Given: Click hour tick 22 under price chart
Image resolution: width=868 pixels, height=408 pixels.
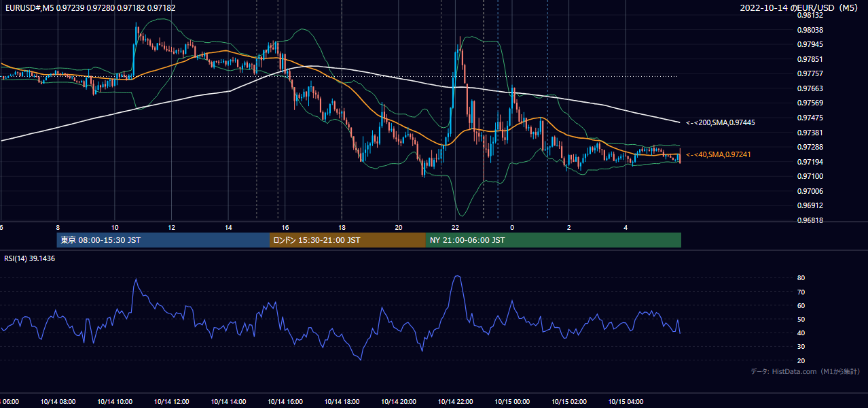Looking at the screenshot, I should click(456, 227).
